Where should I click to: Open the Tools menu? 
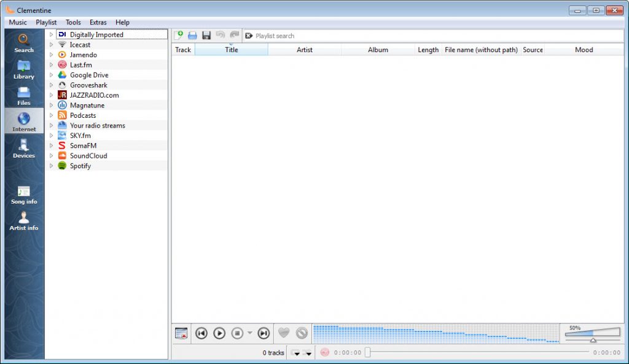(73, 23)
